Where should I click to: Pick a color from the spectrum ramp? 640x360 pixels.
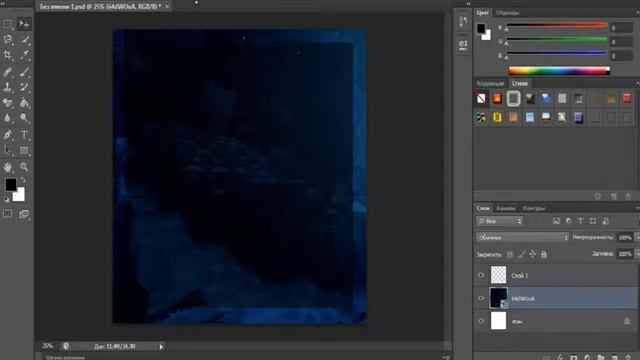click(559, 71)
